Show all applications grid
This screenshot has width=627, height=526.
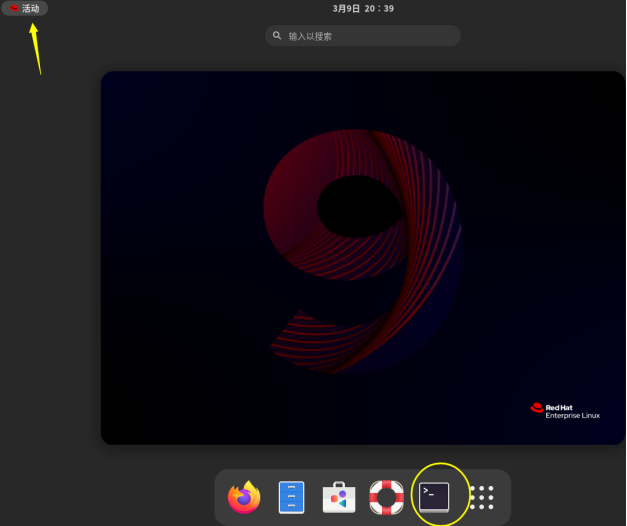coord(481,498)
